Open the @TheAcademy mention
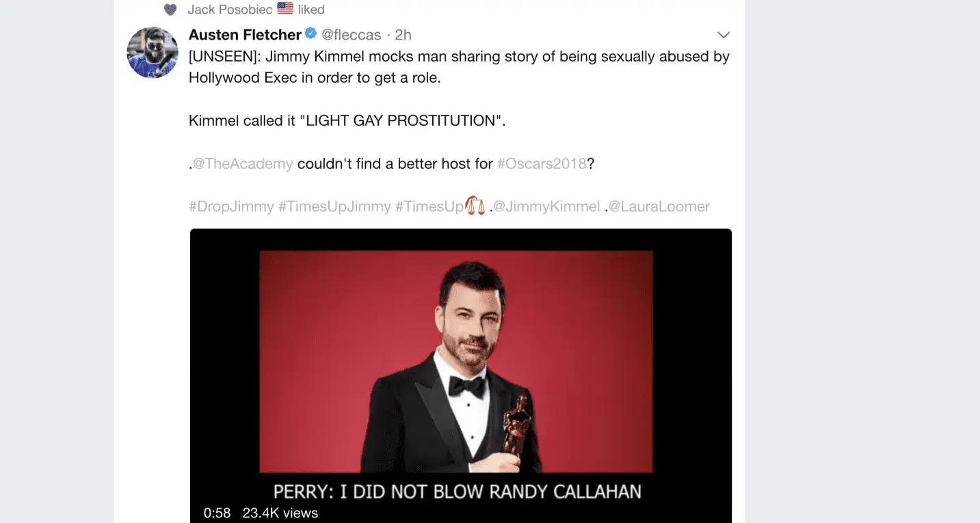This screenshot has width=980, height=523. pyautogui.click(x=243, y=164)
